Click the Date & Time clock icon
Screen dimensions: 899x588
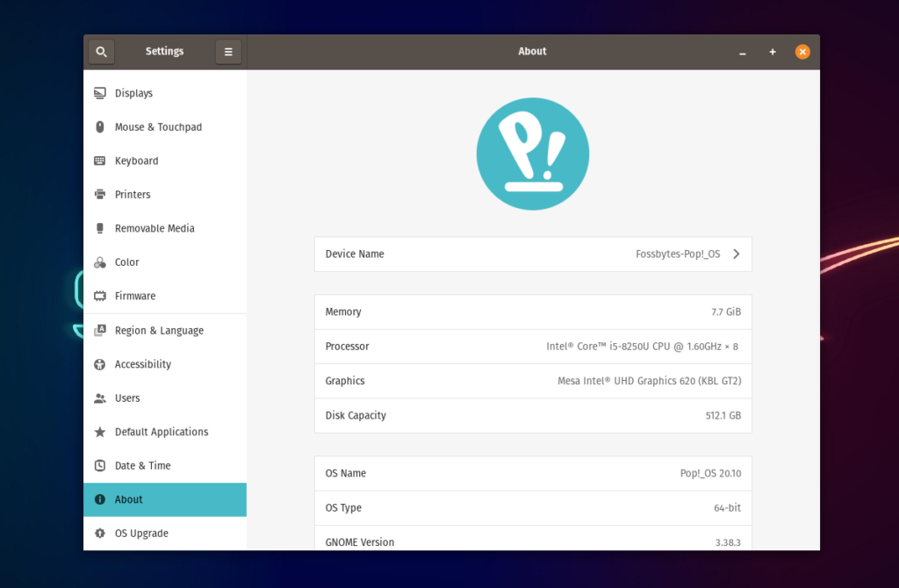99,465
